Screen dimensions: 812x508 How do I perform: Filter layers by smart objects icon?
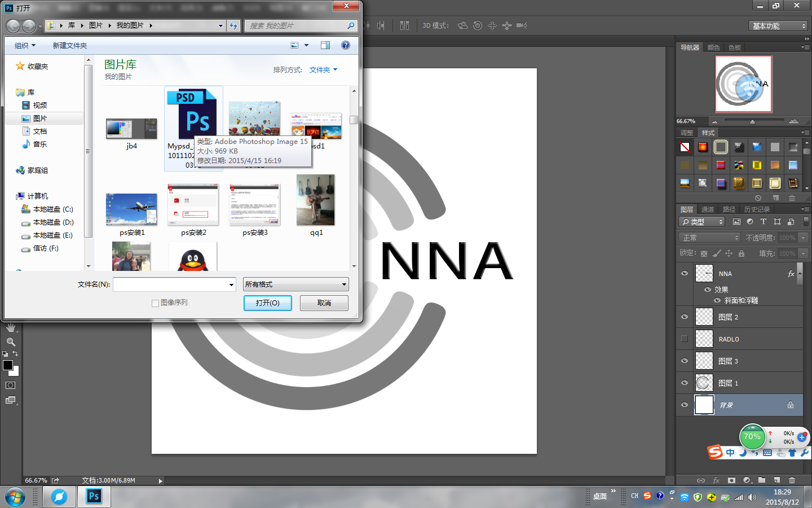[x=791, y=222]
